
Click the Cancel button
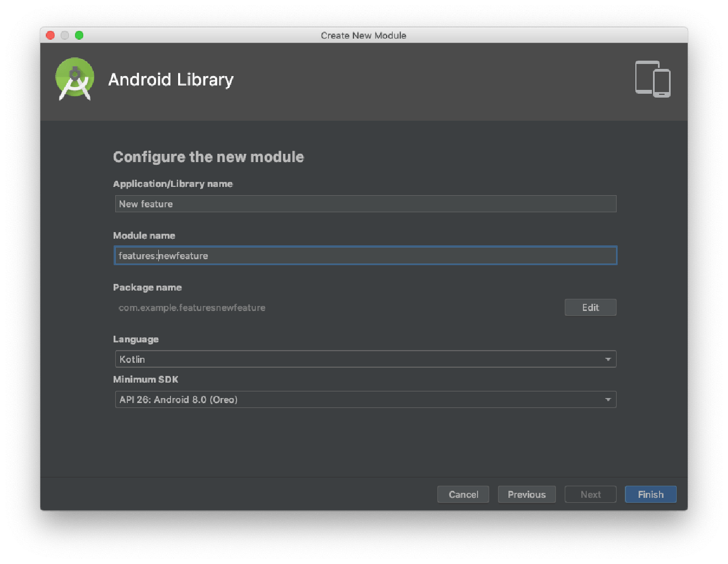pos(463,494)
